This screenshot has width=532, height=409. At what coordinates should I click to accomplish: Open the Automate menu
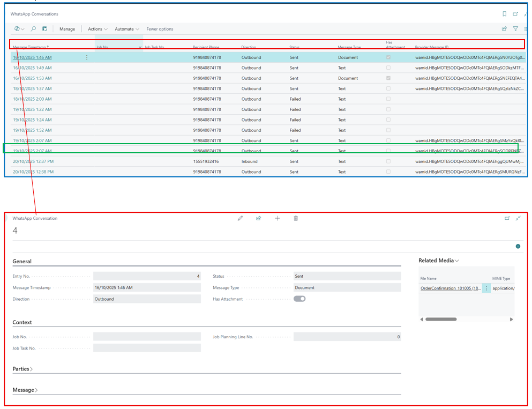pyautogui.click(x=127, y=29)
